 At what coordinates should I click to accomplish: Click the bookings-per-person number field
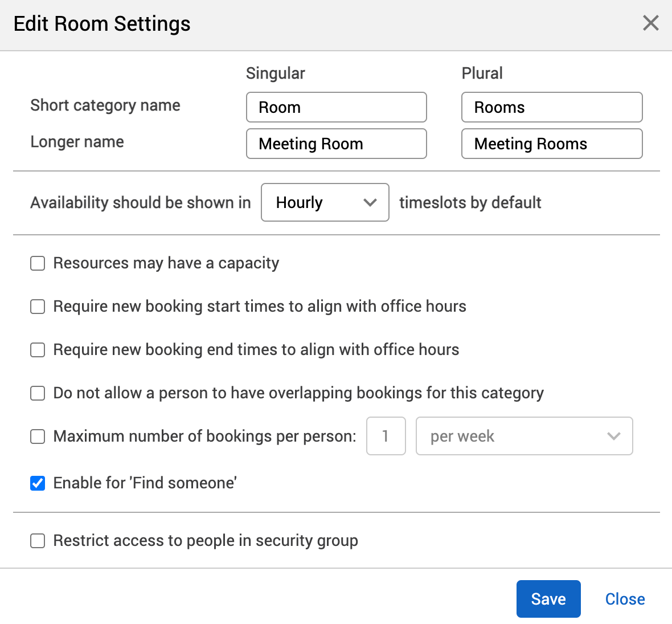tap(386, 436)
